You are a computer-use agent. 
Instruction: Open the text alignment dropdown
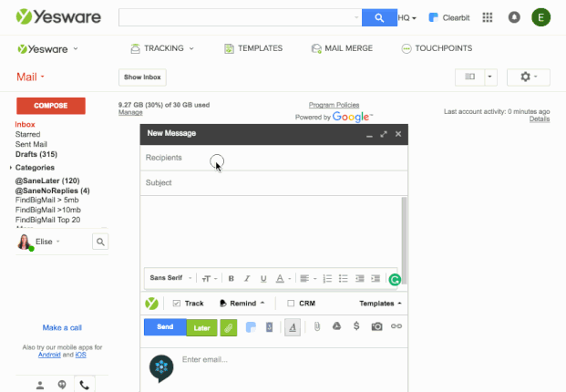(308, 278)
